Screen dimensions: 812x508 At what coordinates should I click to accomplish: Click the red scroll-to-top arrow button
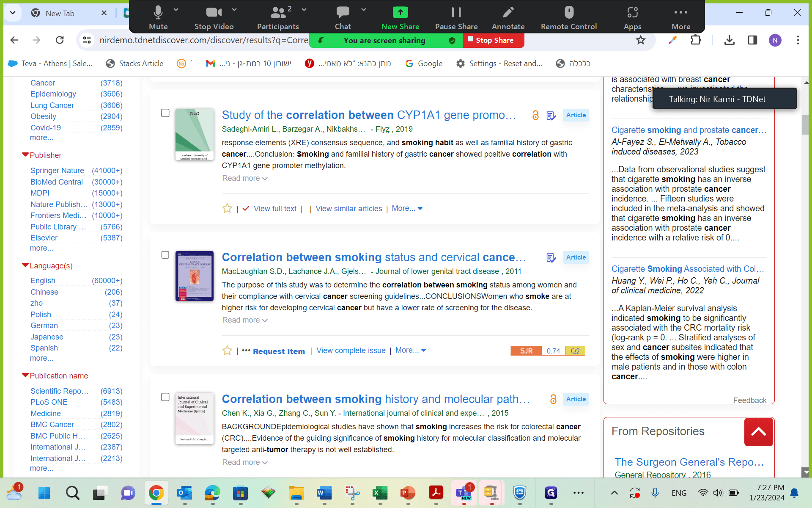[758, 432]
